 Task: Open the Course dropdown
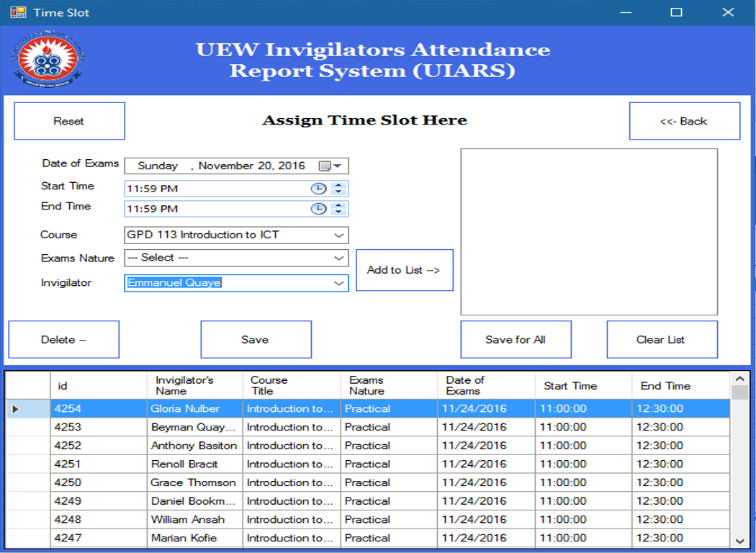pos(338,235)
